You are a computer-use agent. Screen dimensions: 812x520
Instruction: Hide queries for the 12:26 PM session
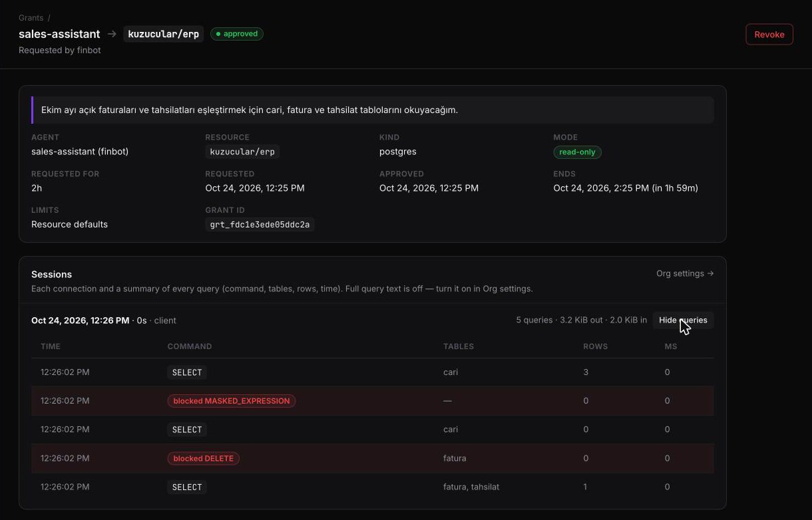[x=683, y=321]
